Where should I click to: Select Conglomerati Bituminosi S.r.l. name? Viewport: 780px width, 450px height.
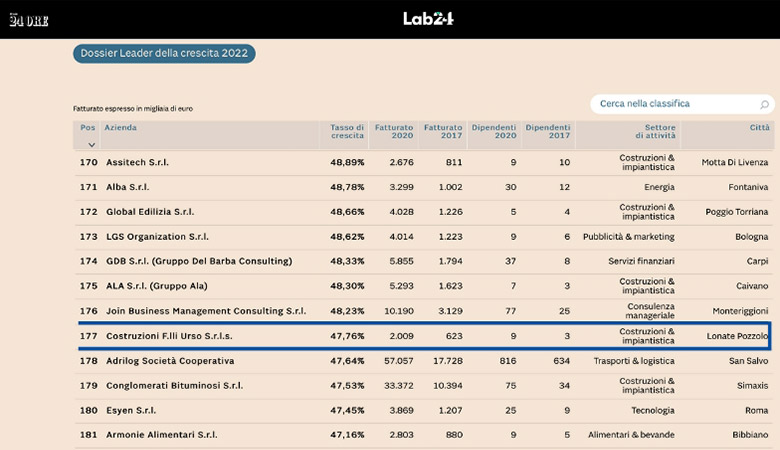175,385
